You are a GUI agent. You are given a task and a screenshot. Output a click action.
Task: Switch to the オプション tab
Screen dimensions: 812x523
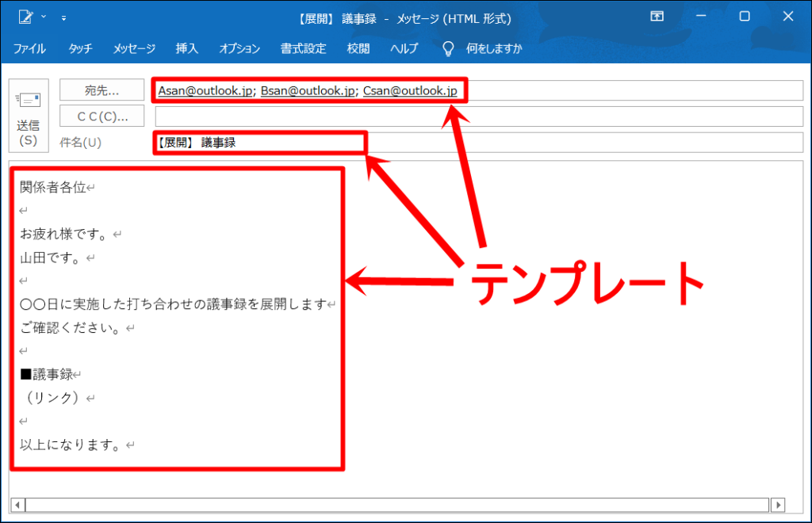click(x=239, y=49)
